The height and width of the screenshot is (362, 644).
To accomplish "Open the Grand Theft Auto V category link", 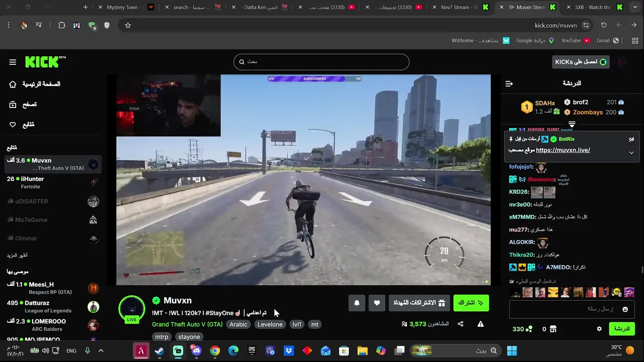I will tap(187, 324).
